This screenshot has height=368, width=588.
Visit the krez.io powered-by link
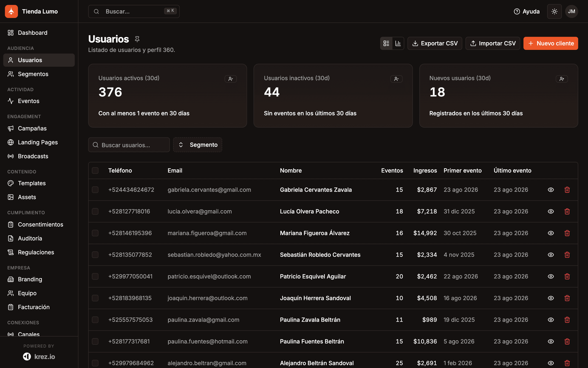[x=39, y=356]
